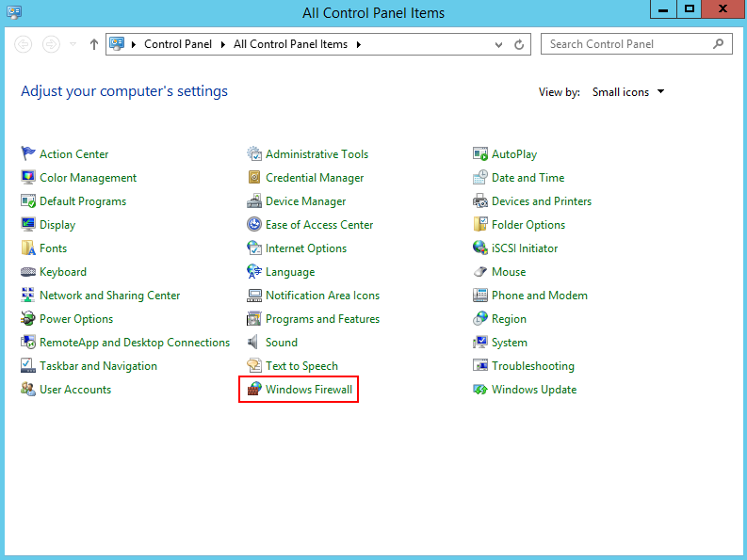Viewport: 747px width, 560px height.
Task: Click the Keyboard icon
Action: click(x=28, y=271)
